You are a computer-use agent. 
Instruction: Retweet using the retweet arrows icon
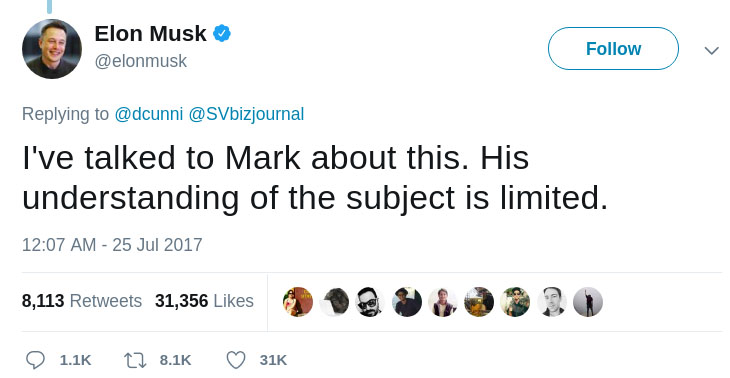[x=135, y=360]
